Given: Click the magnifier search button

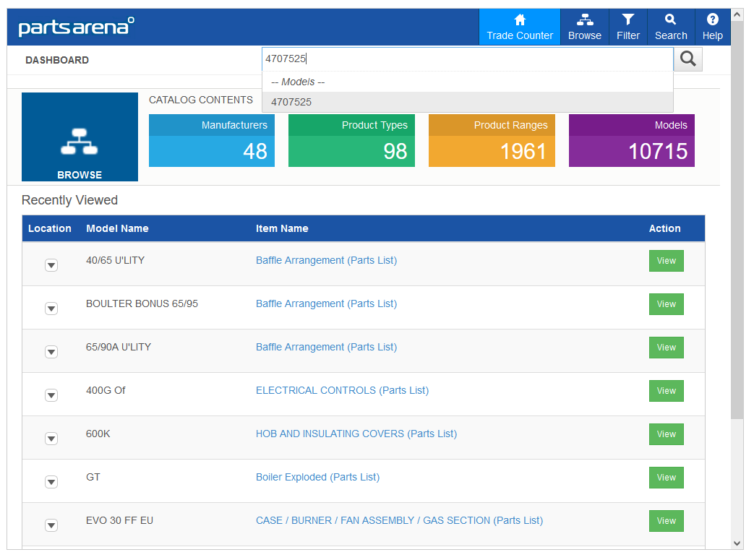Looking at the screenshot, I should pos(688,59).
